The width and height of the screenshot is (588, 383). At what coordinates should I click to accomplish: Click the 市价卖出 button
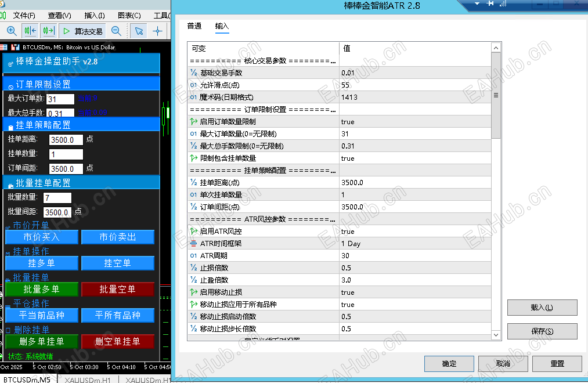coord(118,237)
